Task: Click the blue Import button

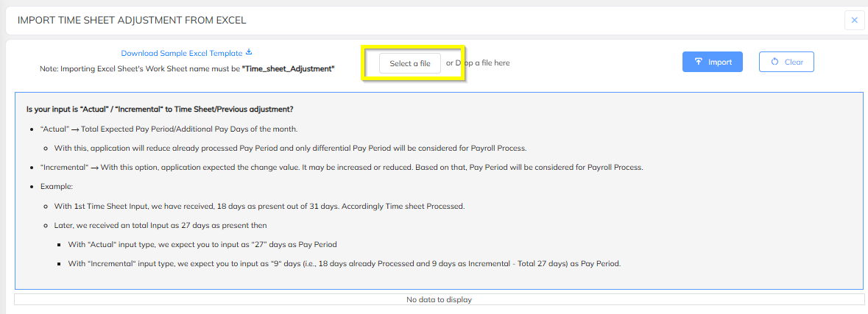Action: 713,62
